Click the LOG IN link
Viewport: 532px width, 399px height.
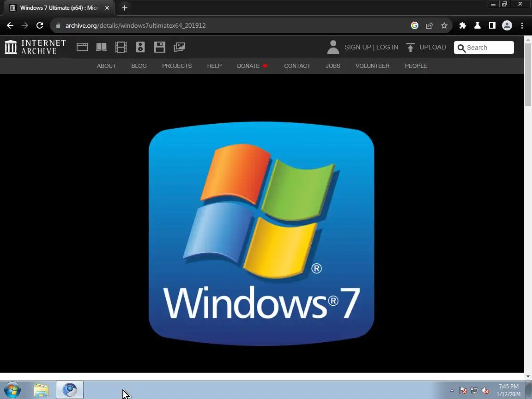point(387,47)
